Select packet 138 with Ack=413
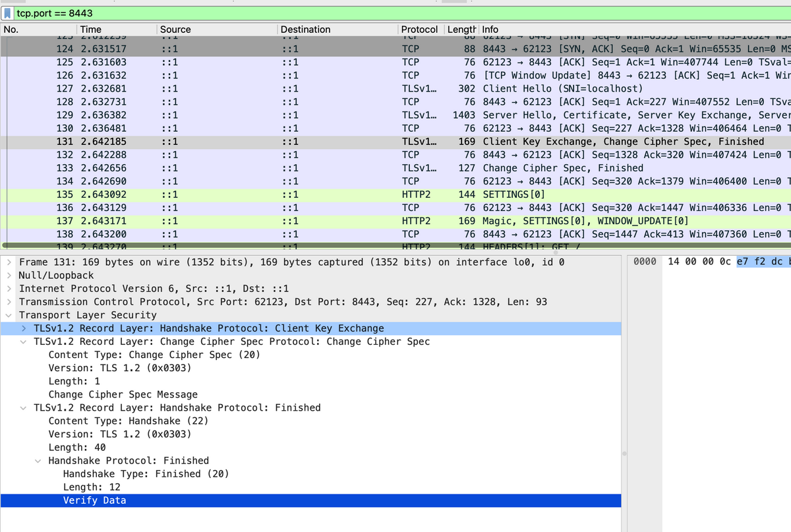The width and height of the screenshot is (791, 532). coord(395,234)
